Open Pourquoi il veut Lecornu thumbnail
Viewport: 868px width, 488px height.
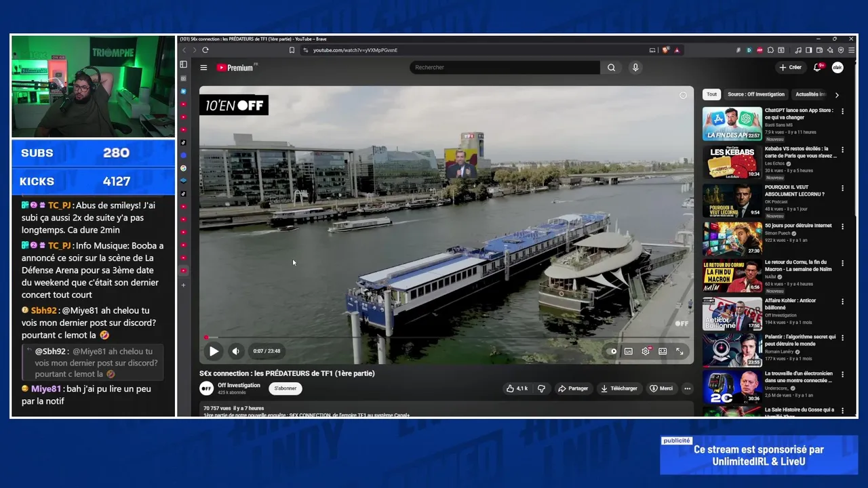point(732,200)
